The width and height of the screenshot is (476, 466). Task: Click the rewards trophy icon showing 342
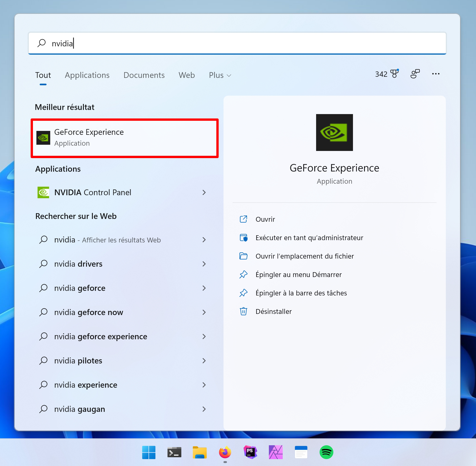coord(394,74)
